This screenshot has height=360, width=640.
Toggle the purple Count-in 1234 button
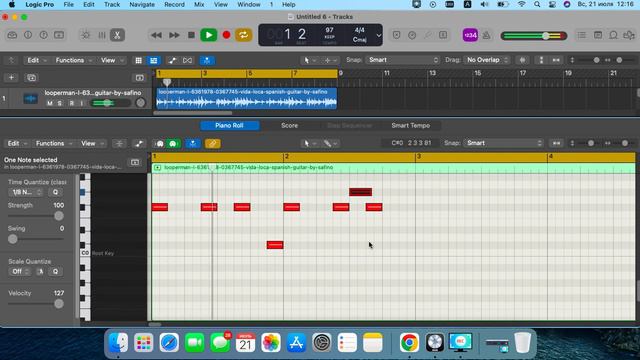[x=470, y=35]
